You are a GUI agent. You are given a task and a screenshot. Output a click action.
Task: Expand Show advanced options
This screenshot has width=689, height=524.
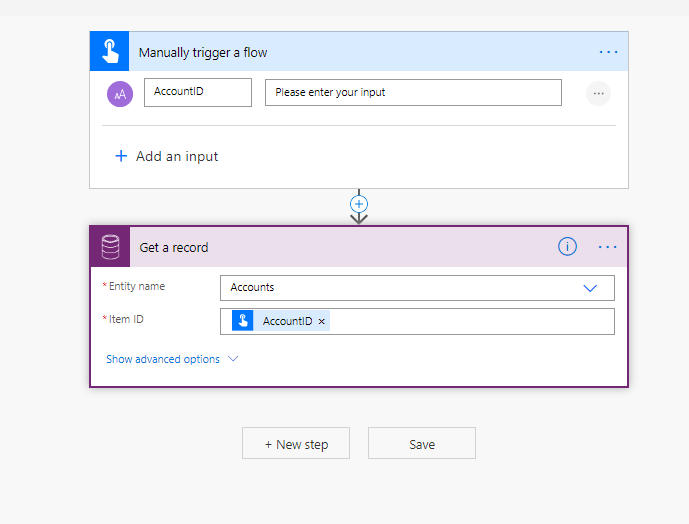pyautogui.click(x=172, y=359)
